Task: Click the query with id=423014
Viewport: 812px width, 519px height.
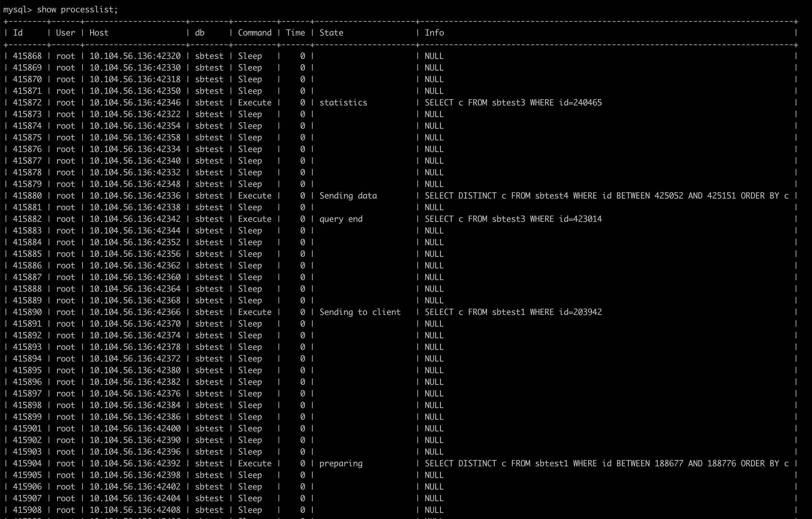Action: coord(513,219)
